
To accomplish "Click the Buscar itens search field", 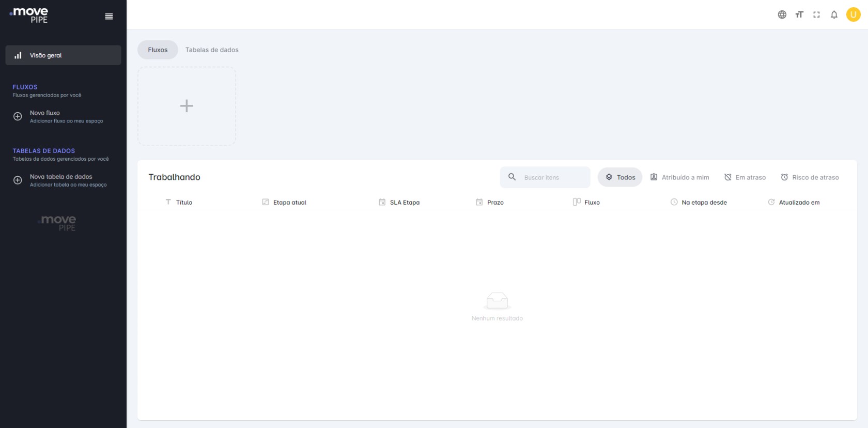I will coord(553,177).
